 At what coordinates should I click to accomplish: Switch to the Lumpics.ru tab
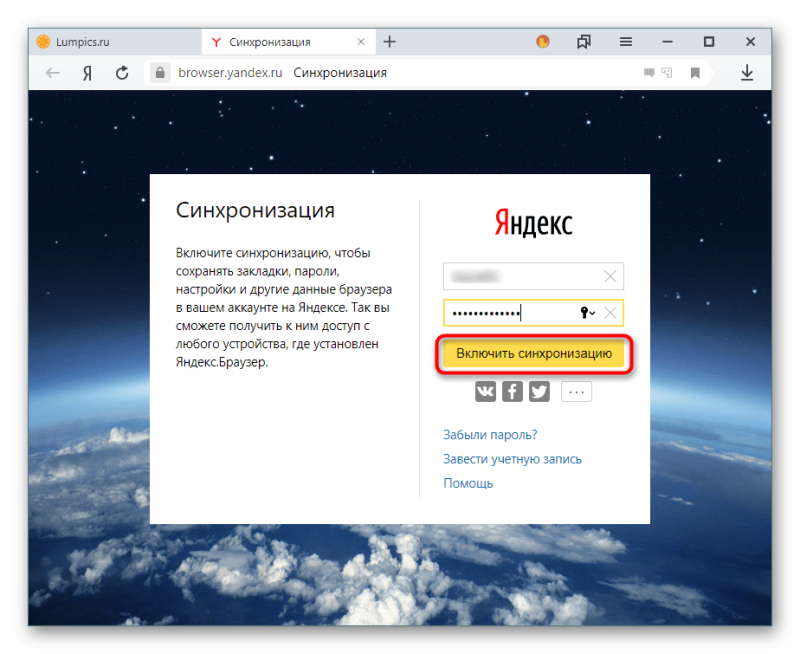(115, 42)
